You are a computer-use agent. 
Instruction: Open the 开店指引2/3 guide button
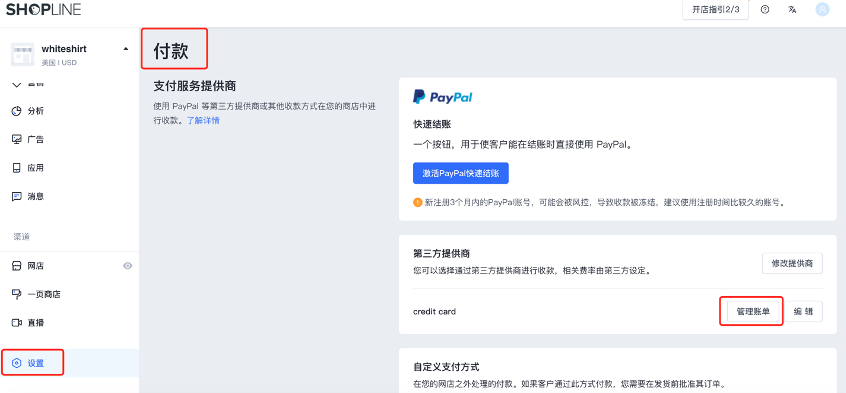pos(715,10)
